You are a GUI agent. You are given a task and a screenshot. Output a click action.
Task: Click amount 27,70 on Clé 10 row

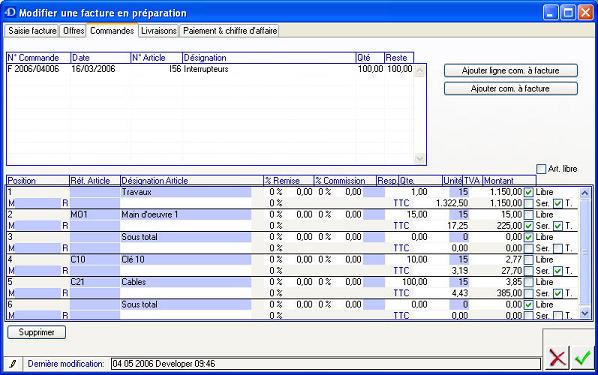(512, 271)
